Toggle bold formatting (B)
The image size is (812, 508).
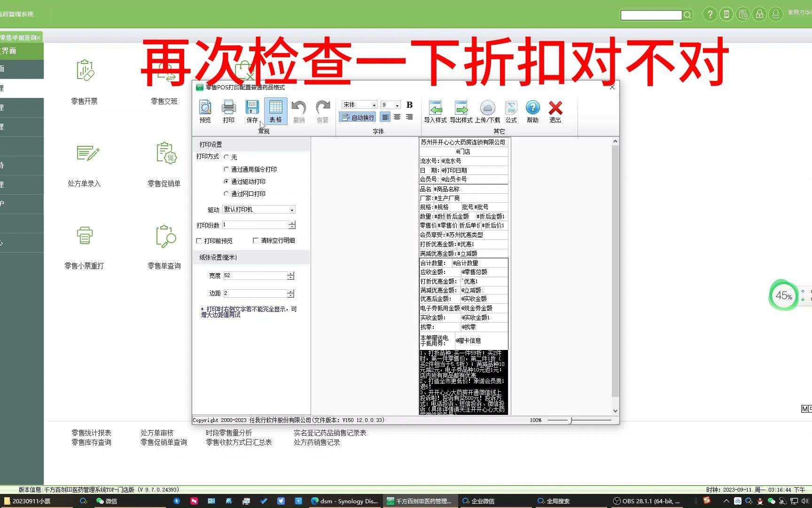coord(409,104)
